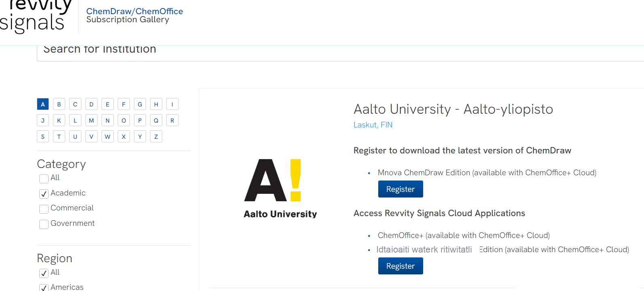Enable the Commercial category checkbox

[x=44, y=209]
